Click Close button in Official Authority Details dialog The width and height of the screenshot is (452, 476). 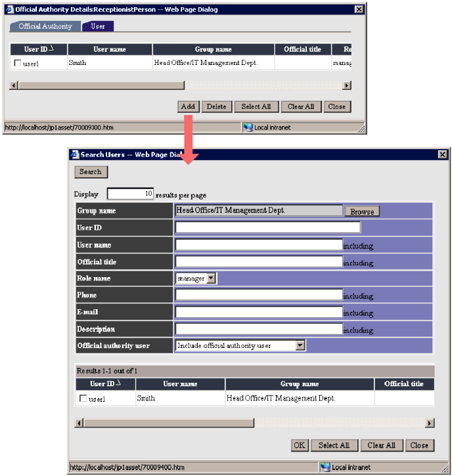[x=337, y=106]
